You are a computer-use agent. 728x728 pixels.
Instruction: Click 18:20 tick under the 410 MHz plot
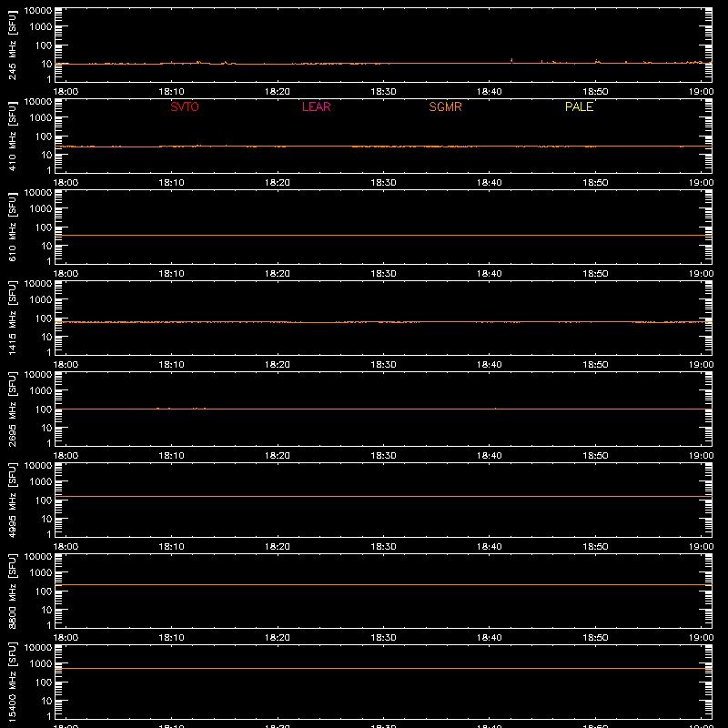[278, 183]
